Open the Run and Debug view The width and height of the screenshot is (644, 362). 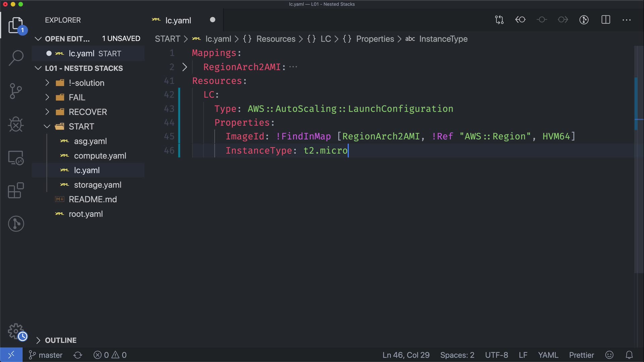pos(16,124)
